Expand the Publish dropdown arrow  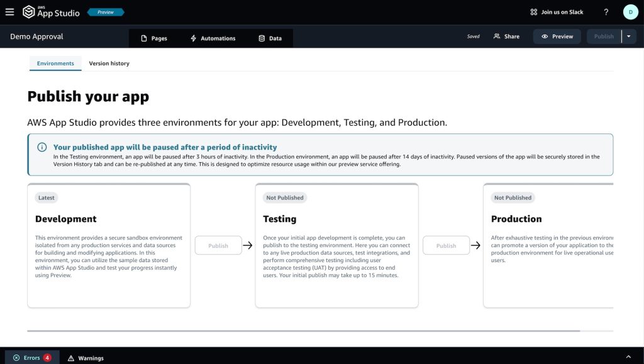630,36
